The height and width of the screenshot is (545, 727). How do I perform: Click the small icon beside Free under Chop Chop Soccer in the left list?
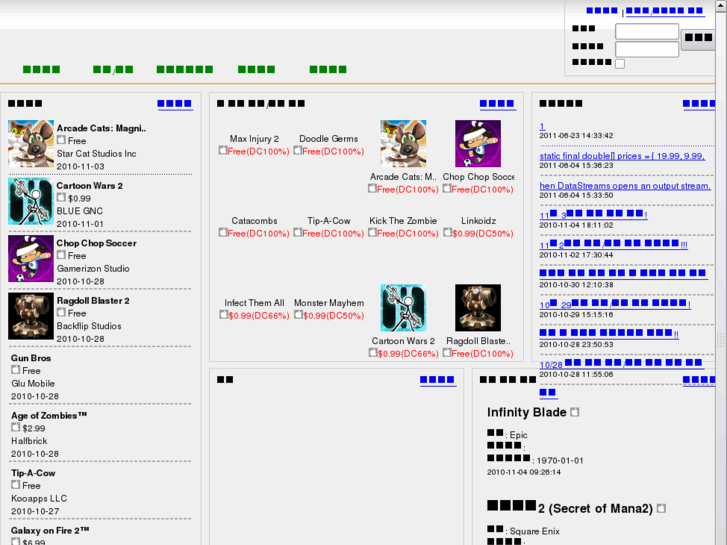click(x=61, y=255)
